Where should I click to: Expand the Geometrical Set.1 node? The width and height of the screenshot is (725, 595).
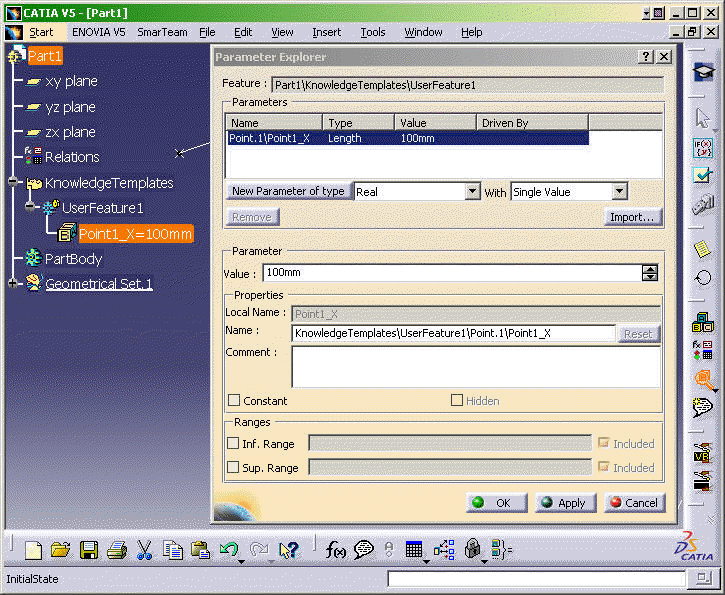(x=12, y=283)
